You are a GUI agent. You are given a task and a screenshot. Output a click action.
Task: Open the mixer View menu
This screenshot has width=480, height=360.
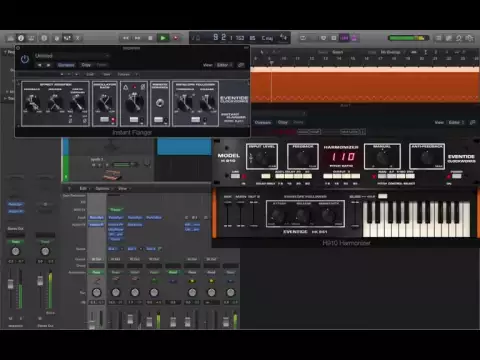(123, 189)
